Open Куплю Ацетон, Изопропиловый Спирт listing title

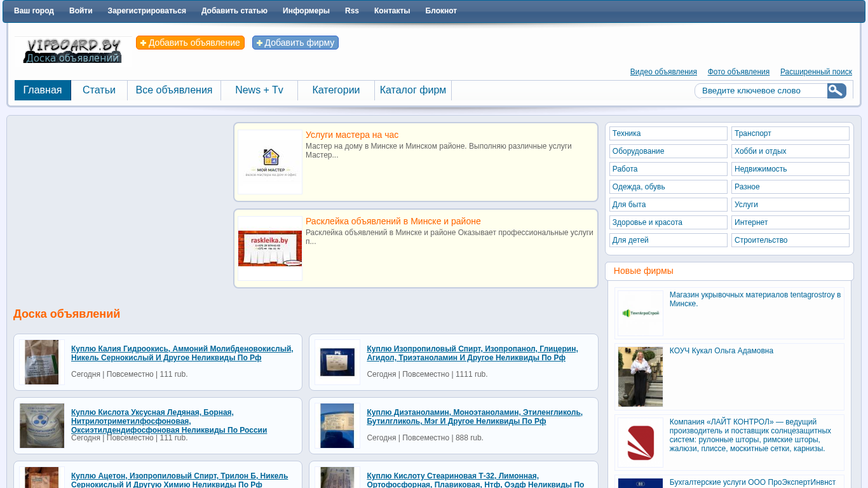tap(179, 480)
